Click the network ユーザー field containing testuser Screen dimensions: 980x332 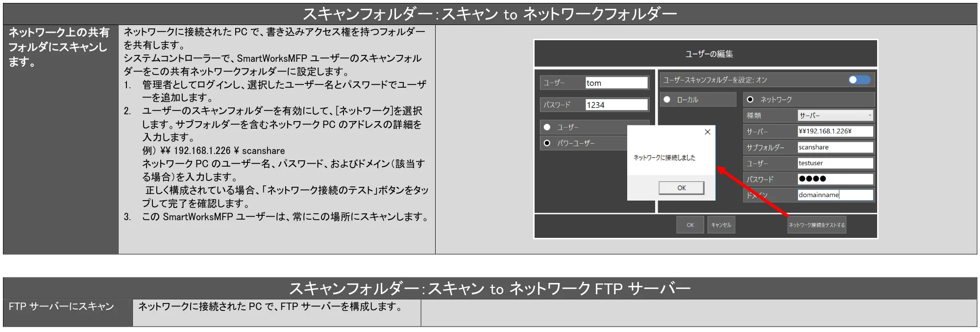(x=835, y=163)
